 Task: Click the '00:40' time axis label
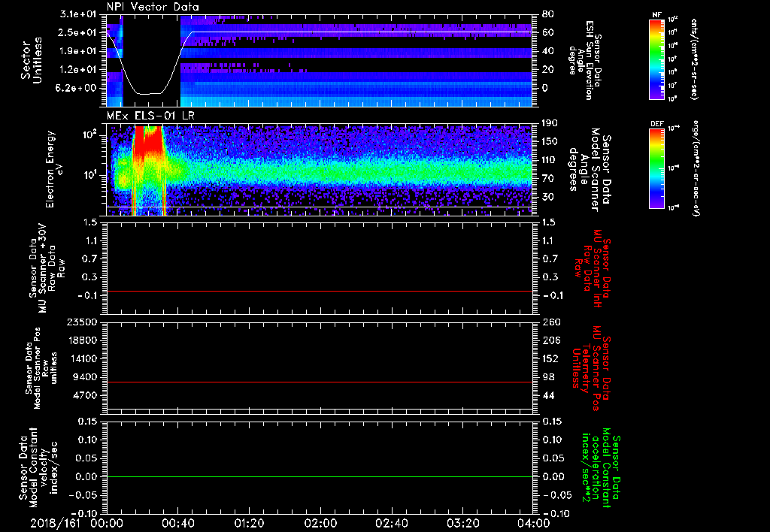pos(177,523)
